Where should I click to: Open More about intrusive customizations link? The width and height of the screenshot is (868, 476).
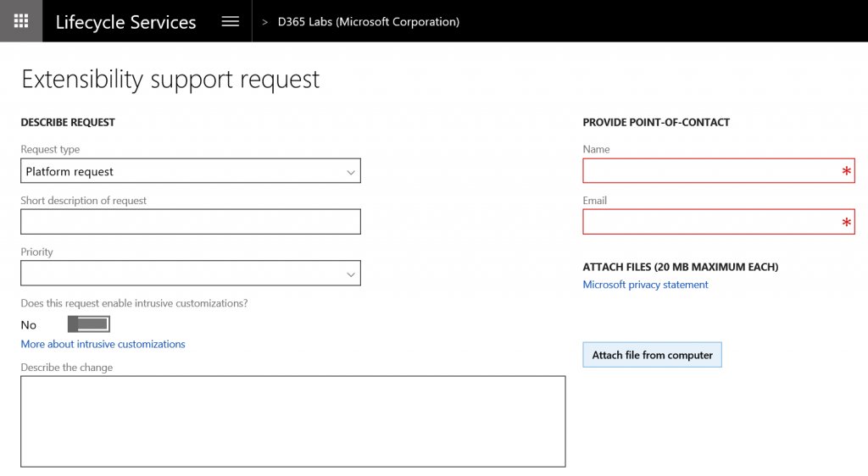pos(103,344)
